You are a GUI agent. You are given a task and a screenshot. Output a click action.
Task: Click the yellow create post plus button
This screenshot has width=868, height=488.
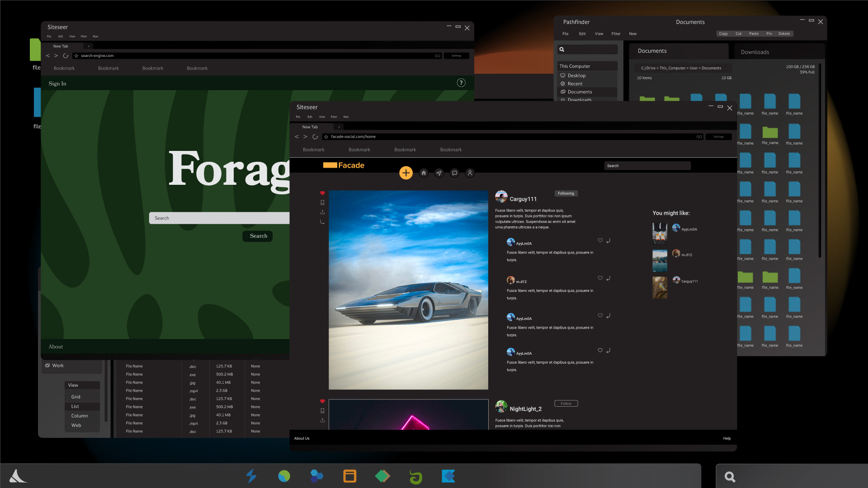[x=406, y=173]
